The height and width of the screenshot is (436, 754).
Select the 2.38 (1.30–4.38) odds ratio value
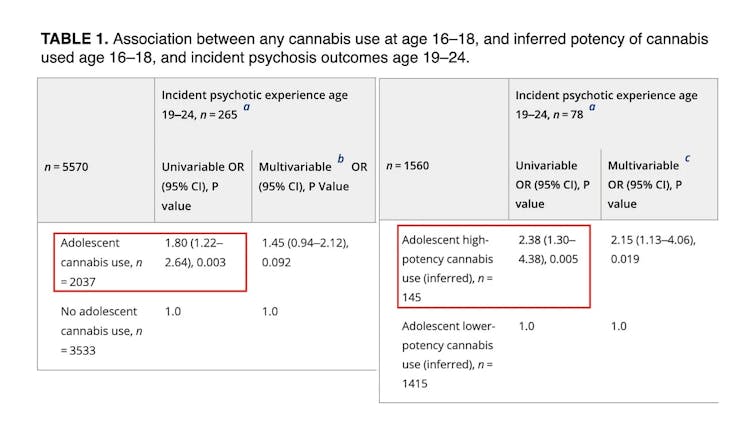tap(550, 249)
